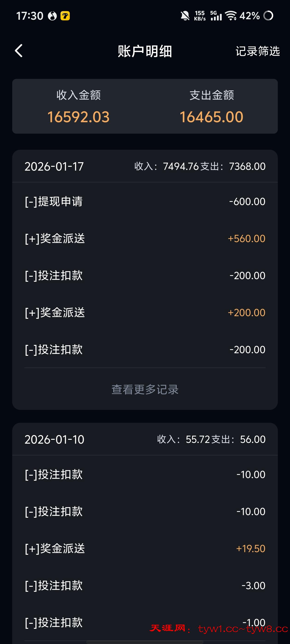Tap the 收入金额 16592.03 total
290x644 pixels.
78,117
